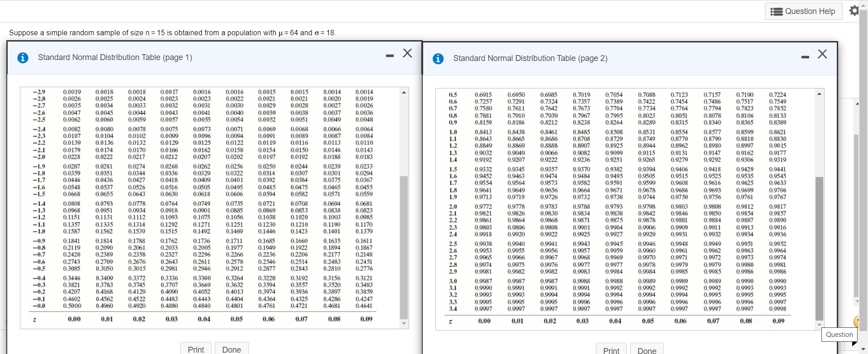Click the 0.0019 value in row -2.9
The width and height of the screenshot is (868, 354).
(x=72, y=92)
